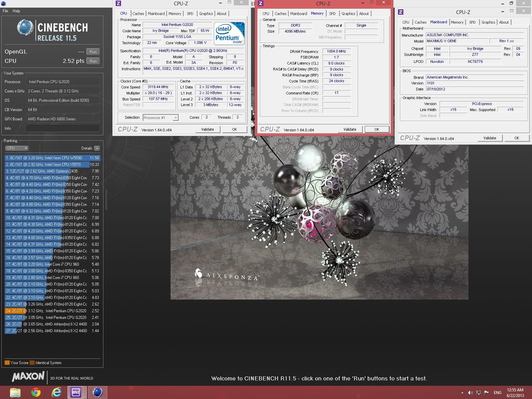
Task: Select the Athlon II X2 2.56 GHz entry
Action: [52, 331]
